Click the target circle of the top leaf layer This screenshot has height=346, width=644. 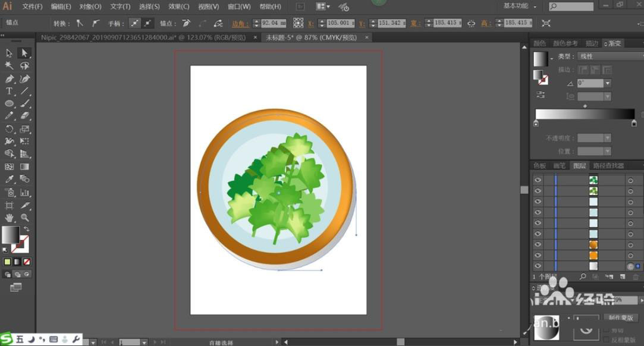pos(630,180)
